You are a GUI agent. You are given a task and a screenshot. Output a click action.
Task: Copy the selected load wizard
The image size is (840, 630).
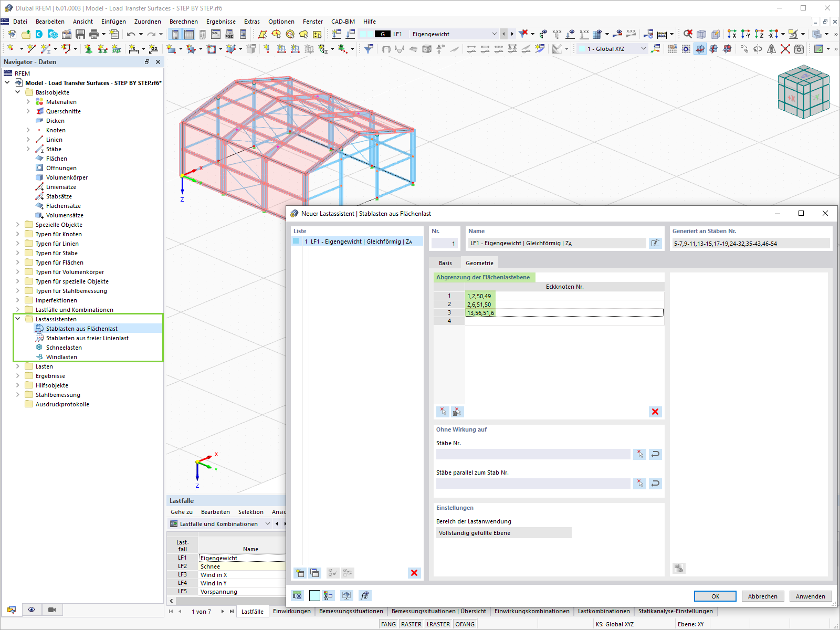click(x=314, y=573)
